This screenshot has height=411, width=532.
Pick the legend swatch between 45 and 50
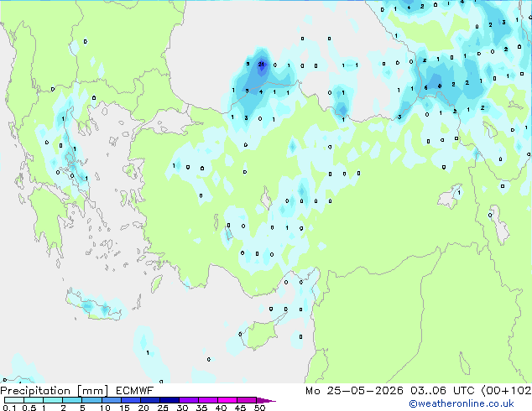(247, 400)
